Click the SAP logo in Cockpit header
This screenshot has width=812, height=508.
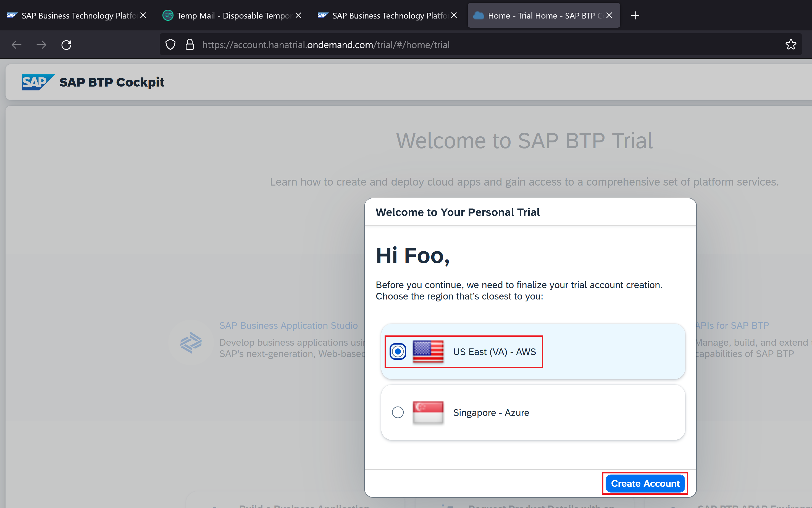click(x=38, y=82)
